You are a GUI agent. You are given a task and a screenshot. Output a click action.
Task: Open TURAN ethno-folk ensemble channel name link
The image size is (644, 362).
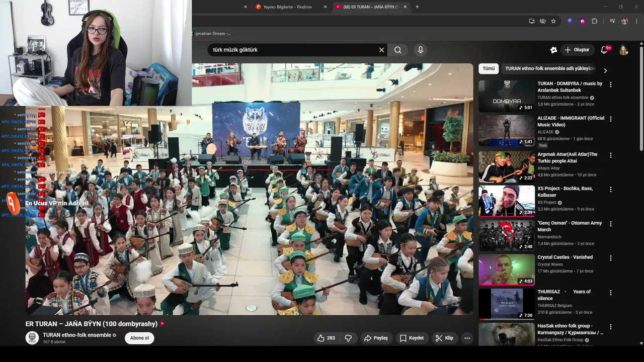[77, 335]
